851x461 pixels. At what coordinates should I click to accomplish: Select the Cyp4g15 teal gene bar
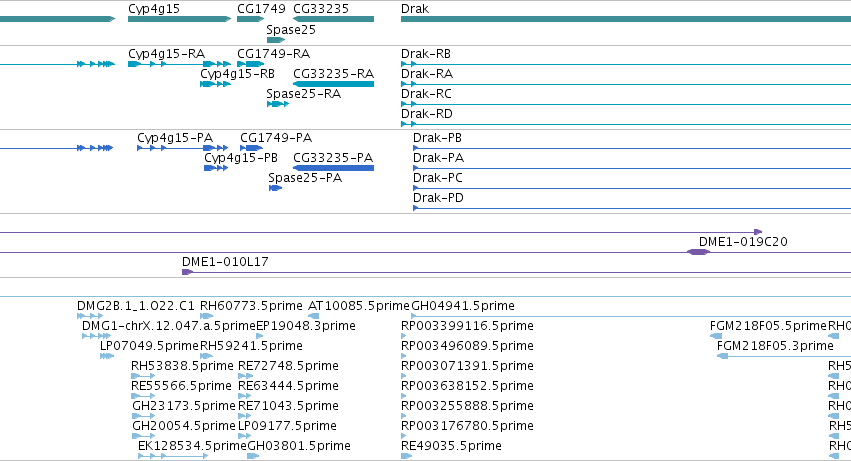click(x=180, y=19)
